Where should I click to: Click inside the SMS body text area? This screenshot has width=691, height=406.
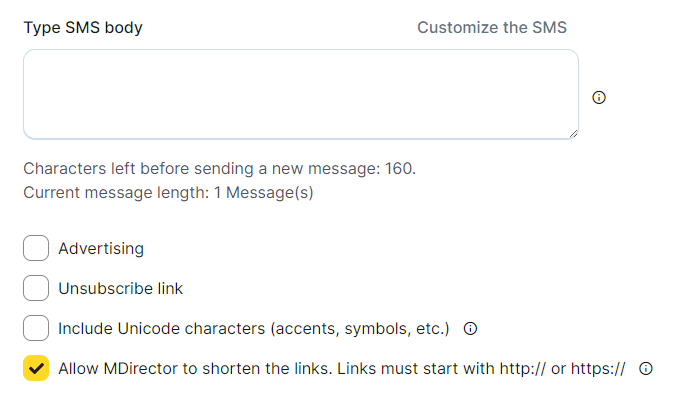coord(300,94)
